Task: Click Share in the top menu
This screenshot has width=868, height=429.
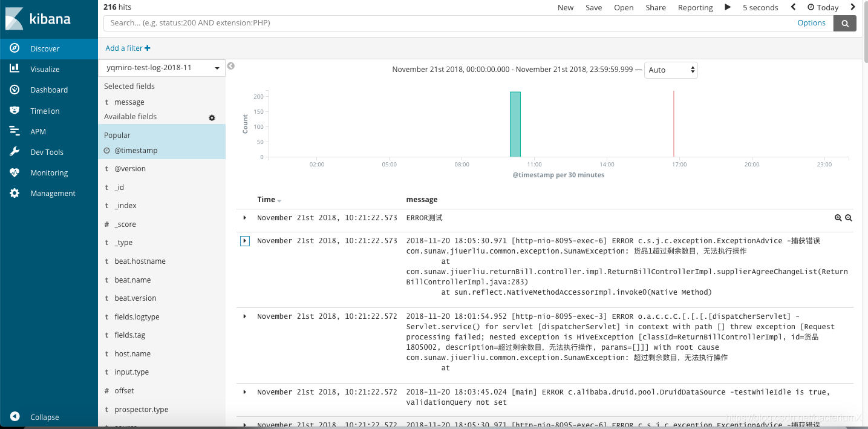Action: click(656, 7)
